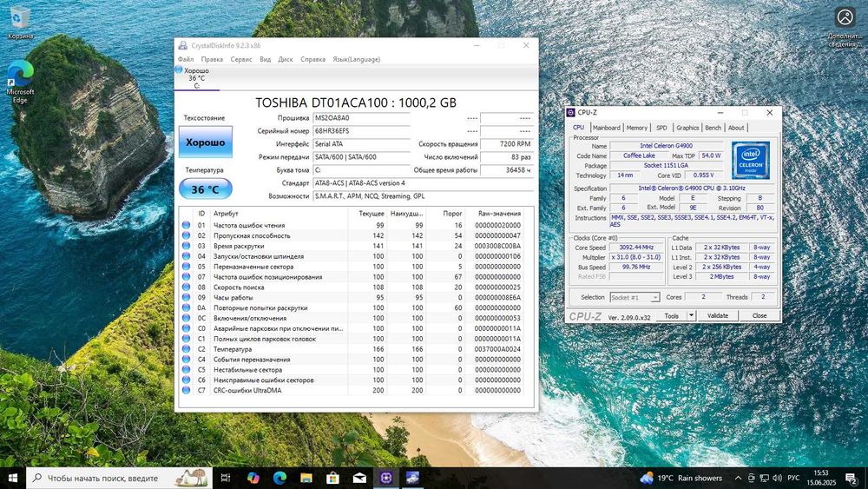Switch to CPU-Z taskbar icon
This screenshot has height=489, width=868.
point(386,478)
